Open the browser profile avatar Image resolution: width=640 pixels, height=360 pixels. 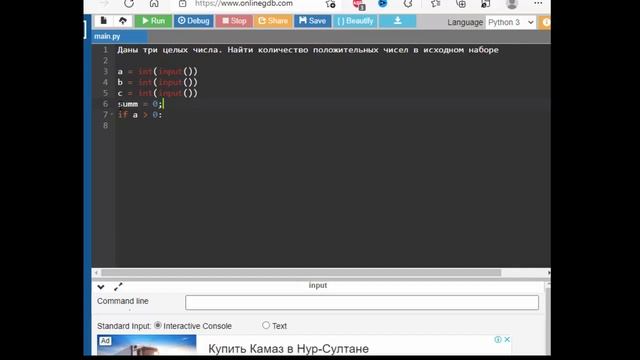click(x=511, y=4)
